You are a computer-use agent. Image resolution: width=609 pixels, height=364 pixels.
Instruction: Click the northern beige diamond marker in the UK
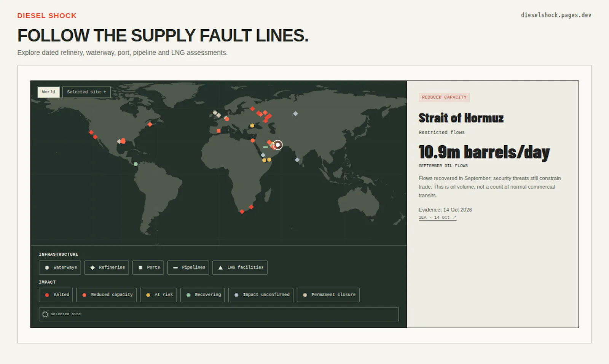215,113
